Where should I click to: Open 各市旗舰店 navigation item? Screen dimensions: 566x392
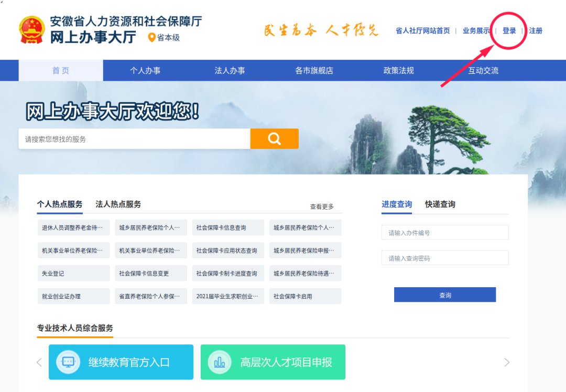pos(314,71)
